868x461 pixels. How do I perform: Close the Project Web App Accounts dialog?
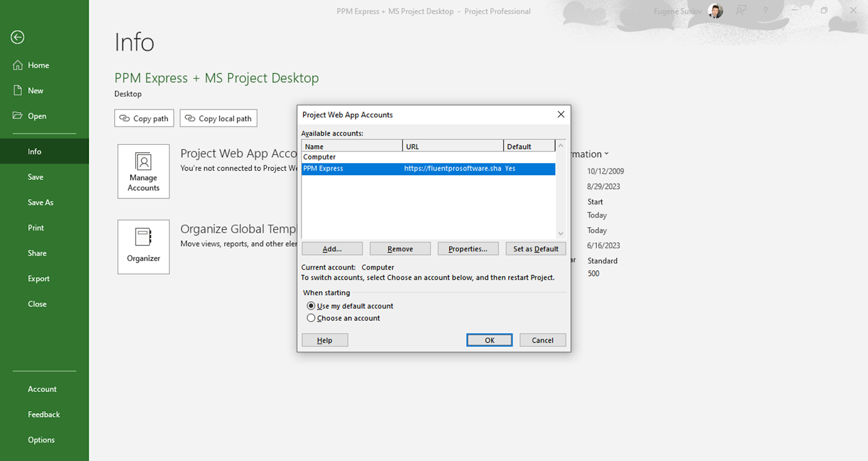(561, 114)
